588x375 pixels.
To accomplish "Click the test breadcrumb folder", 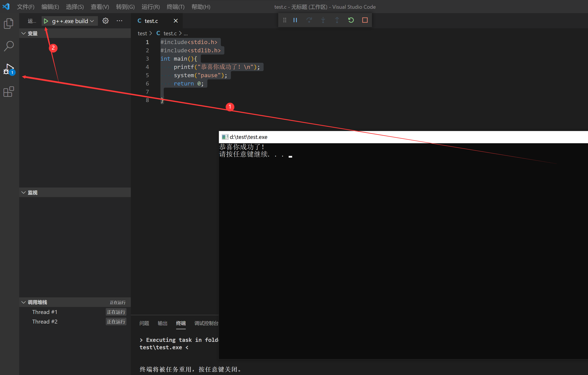I will [142, 33].
